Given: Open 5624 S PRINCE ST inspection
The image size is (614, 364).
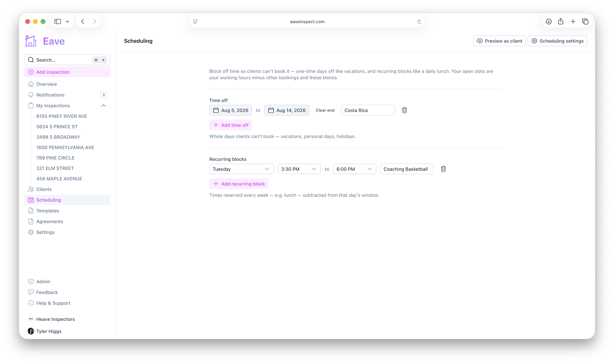Looking at the screenshot, I should (x=57, y=127).
